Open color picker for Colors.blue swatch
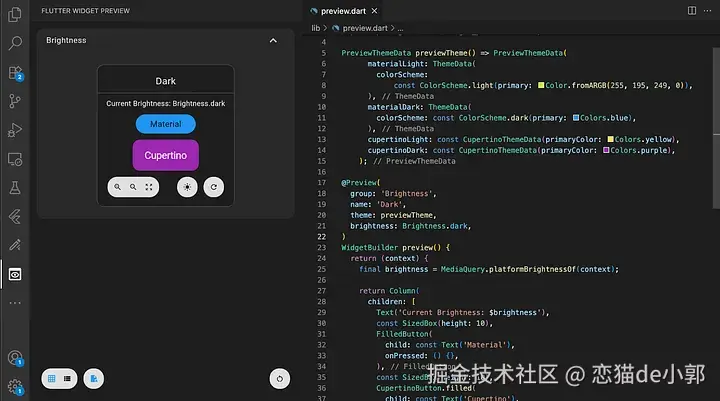Viewport: 720px width, 401px height. (x=576, y=118)
